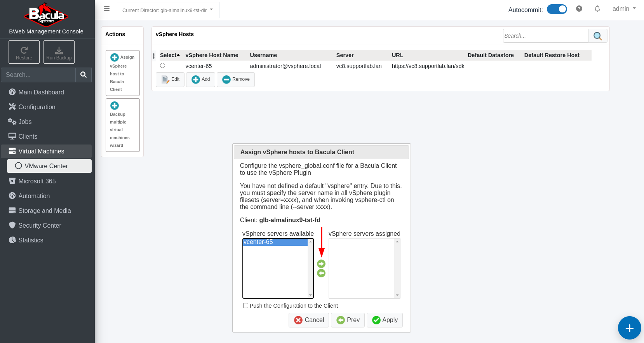Check Push the Configuration to the Client
Screen dimensions: 644x343
(x=245, y=306)
